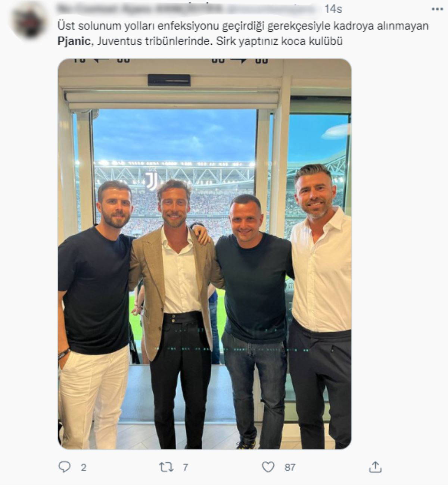This screenshot has height=487, width=448.
Task: Click the reply speech bubble icon
Action: [x=65, y=467]
